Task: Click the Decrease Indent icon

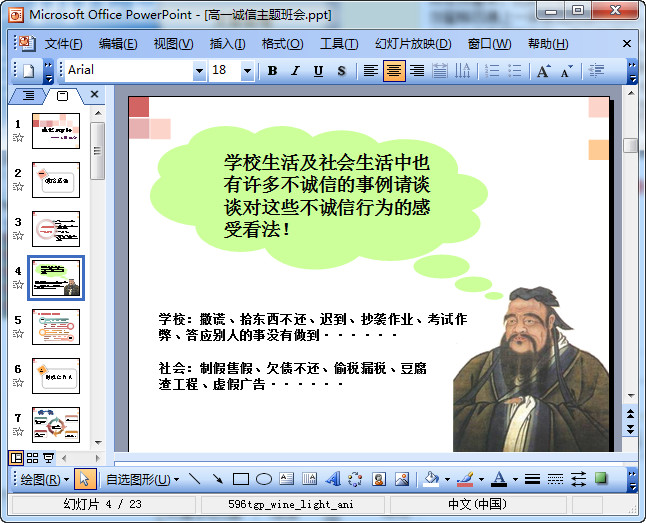Action: coord(596,71)
